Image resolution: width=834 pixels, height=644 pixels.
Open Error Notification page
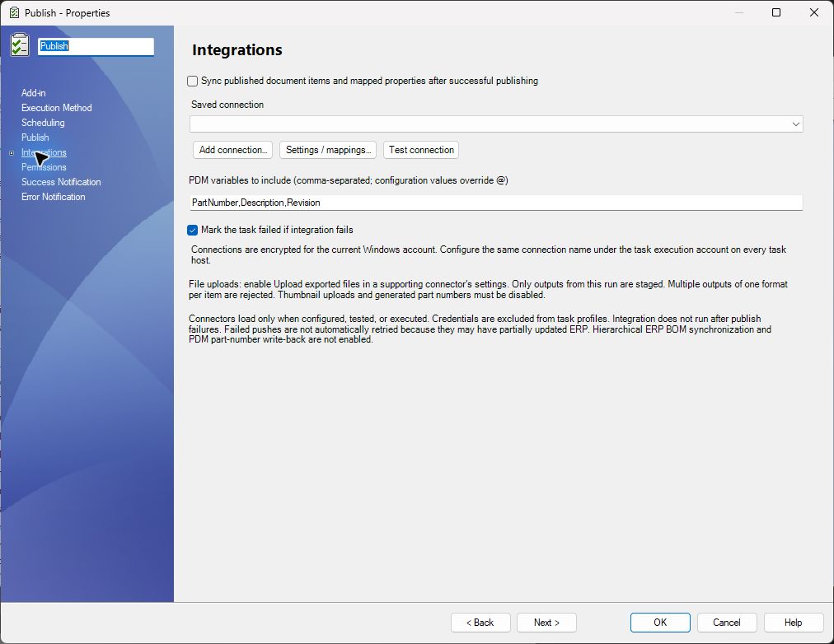point(54,197)
